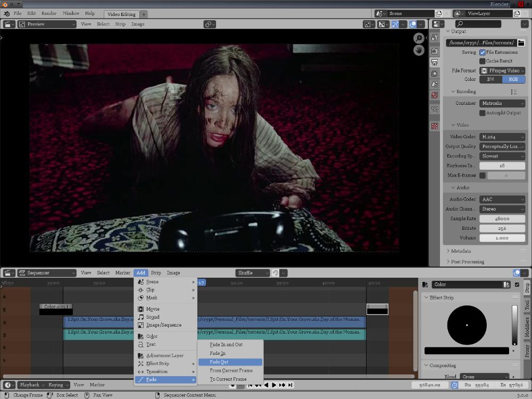This screenshot has height=399, width=532.
Task: Toggle the time-based sync clock icon
Action: click(x=455, y=385)
